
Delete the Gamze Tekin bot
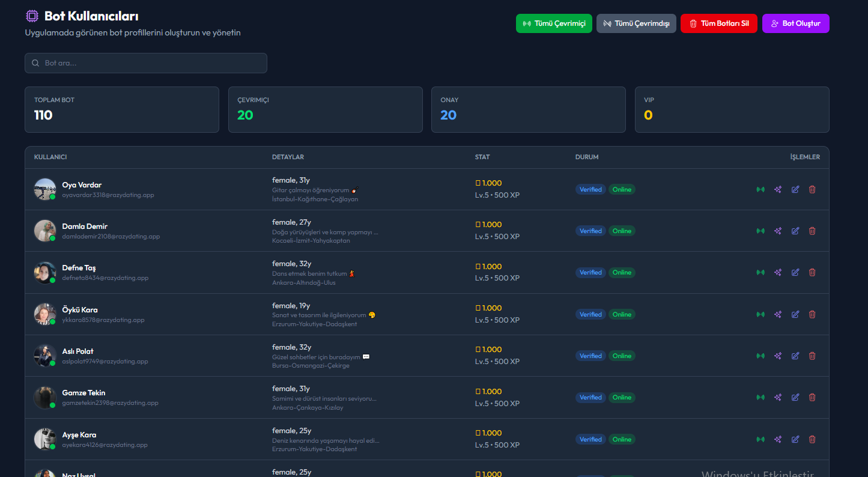[x=812, y=397]
